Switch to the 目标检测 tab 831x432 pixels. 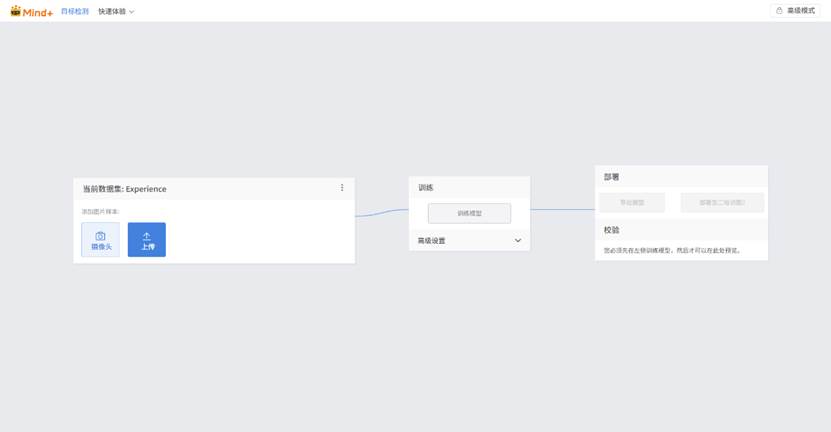click(x=75, y=11)
